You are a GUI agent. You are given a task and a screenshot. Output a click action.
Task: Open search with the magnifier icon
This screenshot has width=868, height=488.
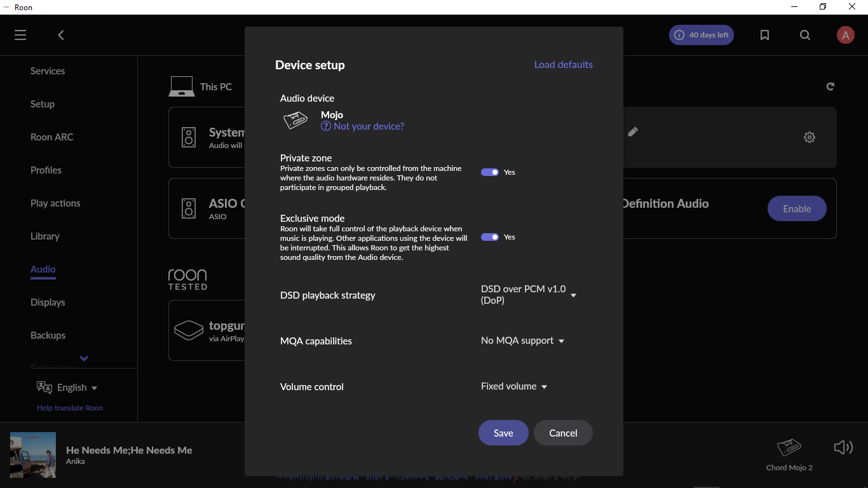click(805, 35)
